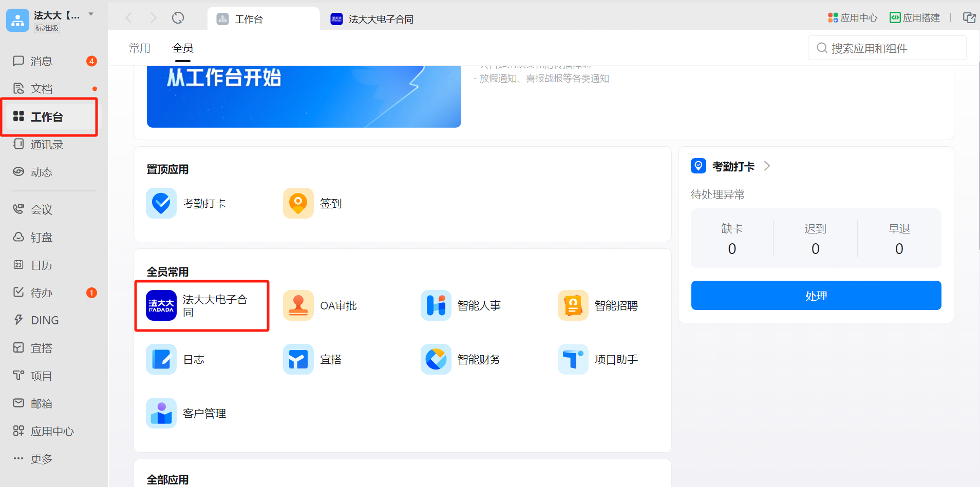This screenshot has width=980, height=487.
Task: Launch the 智能人事 app
Action: pos(461,305)
